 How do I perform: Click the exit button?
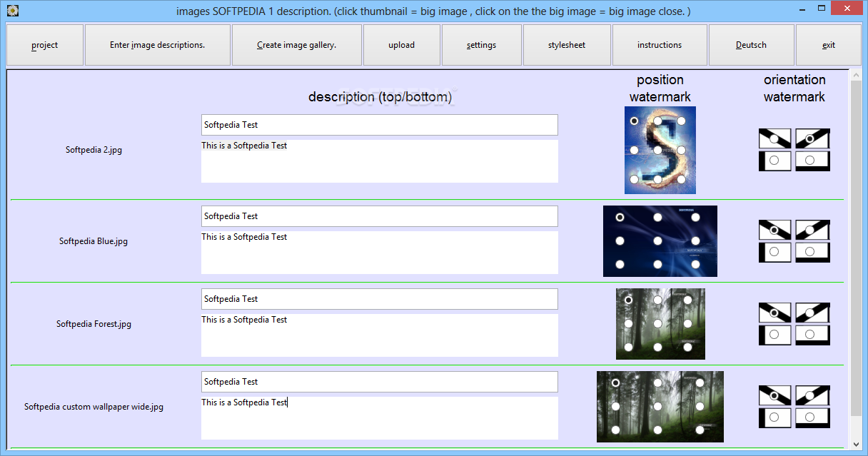(829, 45)
